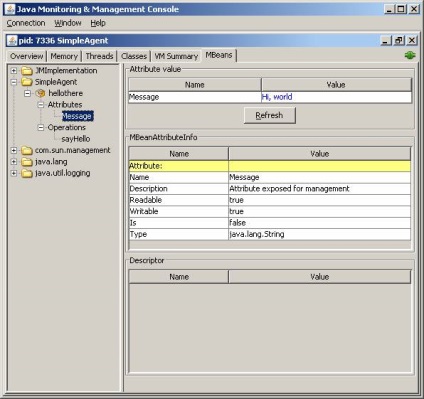Open the Connection menu
The height and width of the screenshot is (399, 424).
click(x=26, y=23)
